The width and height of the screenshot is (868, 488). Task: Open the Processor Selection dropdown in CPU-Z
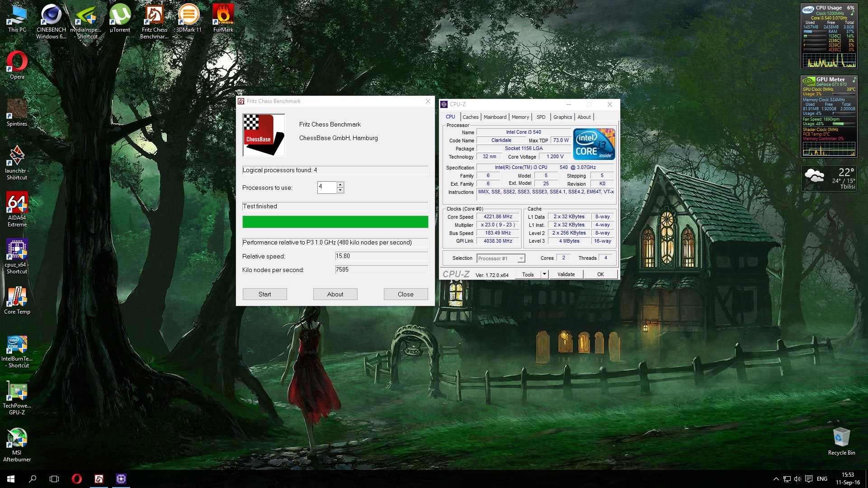[521, 258]
